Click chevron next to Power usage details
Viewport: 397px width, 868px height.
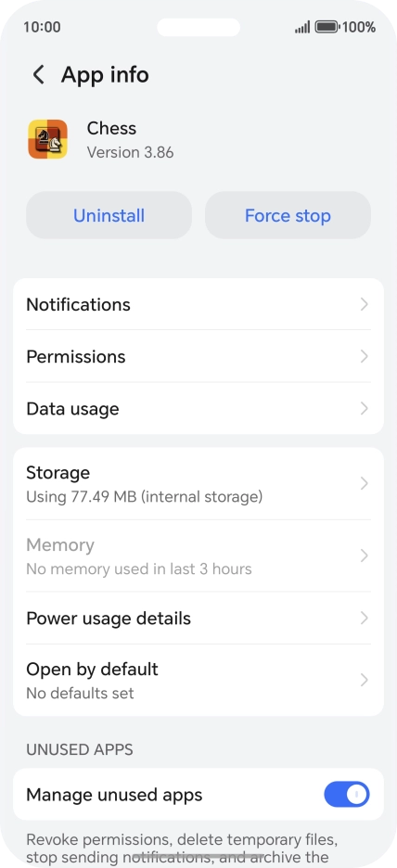click(x=364, y=618)
